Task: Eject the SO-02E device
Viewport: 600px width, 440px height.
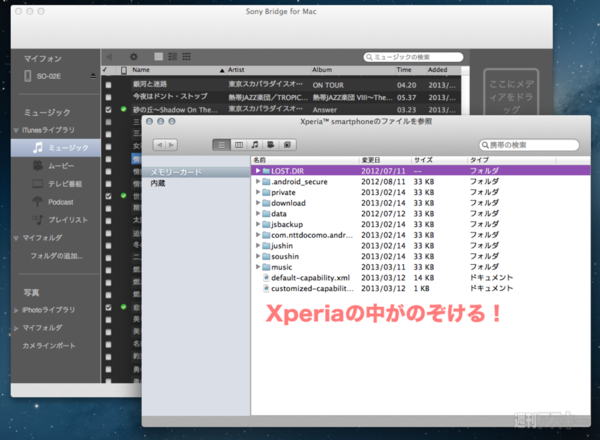Action: (x=93, y=76)
